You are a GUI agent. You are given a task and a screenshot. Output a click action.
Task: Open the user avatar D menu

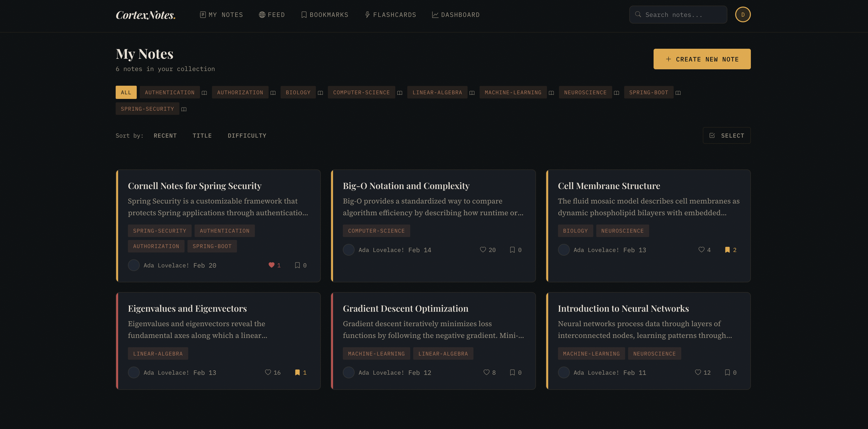742,14
